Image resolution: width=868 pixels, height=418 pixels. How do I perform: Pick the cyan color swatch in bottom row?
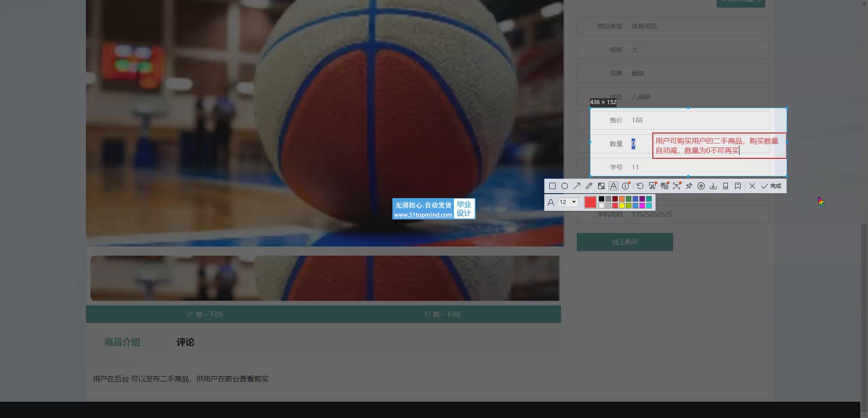pos(649,206)
